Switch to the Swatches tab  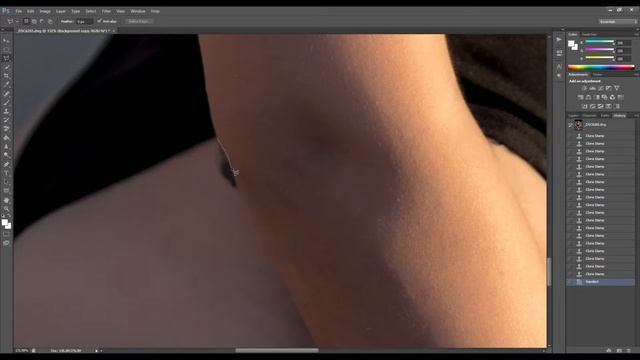pos(589,35)
